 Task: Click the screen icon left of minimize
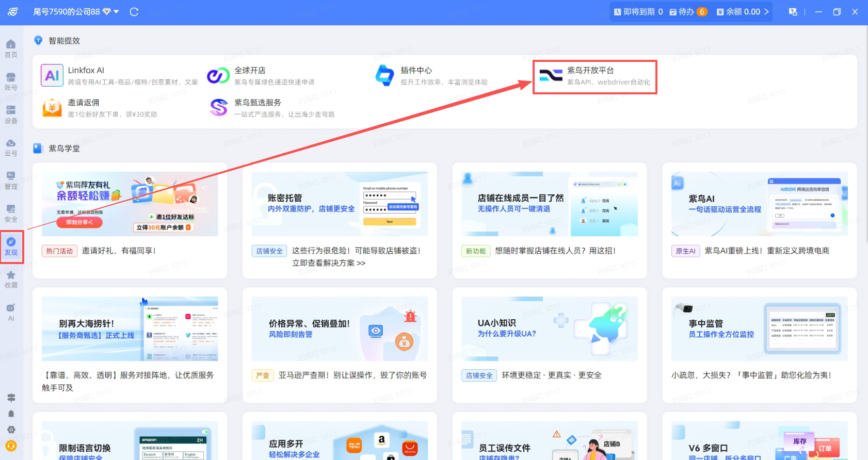793,12
